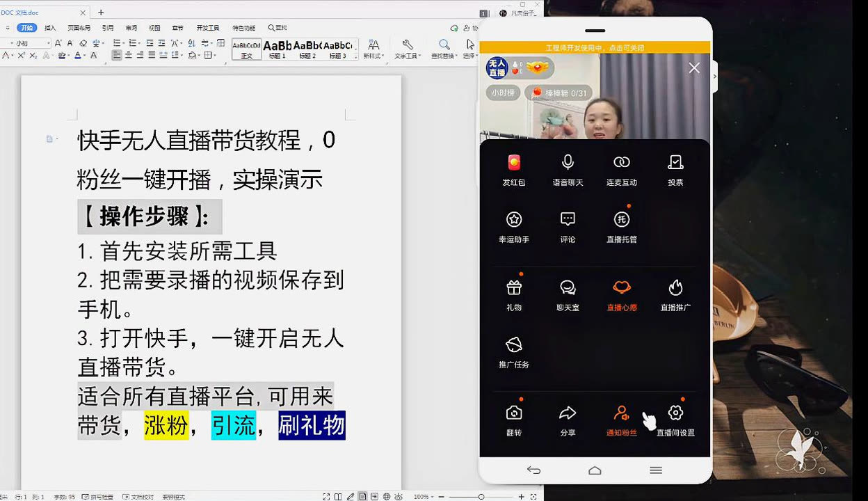Viewport: 868px width, 501px height.
Task: Tap the 无人直播 streamer avatar badge
Action: click(497, 68)
